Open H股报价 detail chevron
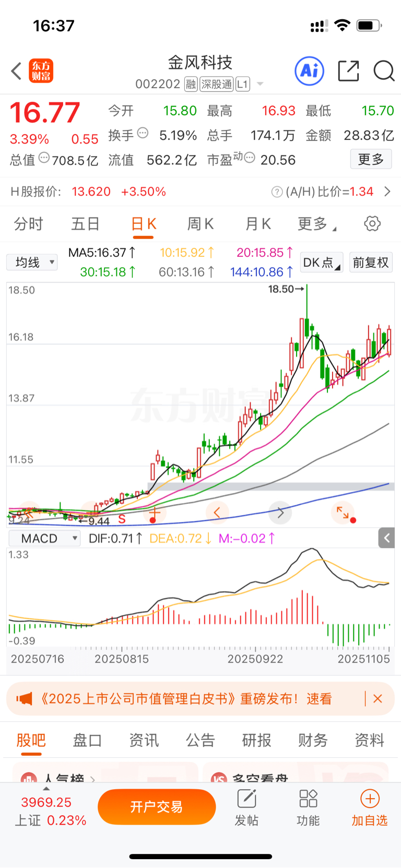 [x=387, y=192]
